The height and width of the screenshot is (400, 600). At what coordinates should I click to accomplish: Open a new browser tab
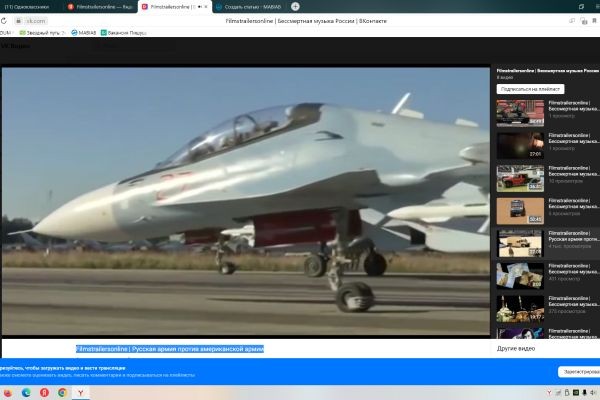pos(295,7)
